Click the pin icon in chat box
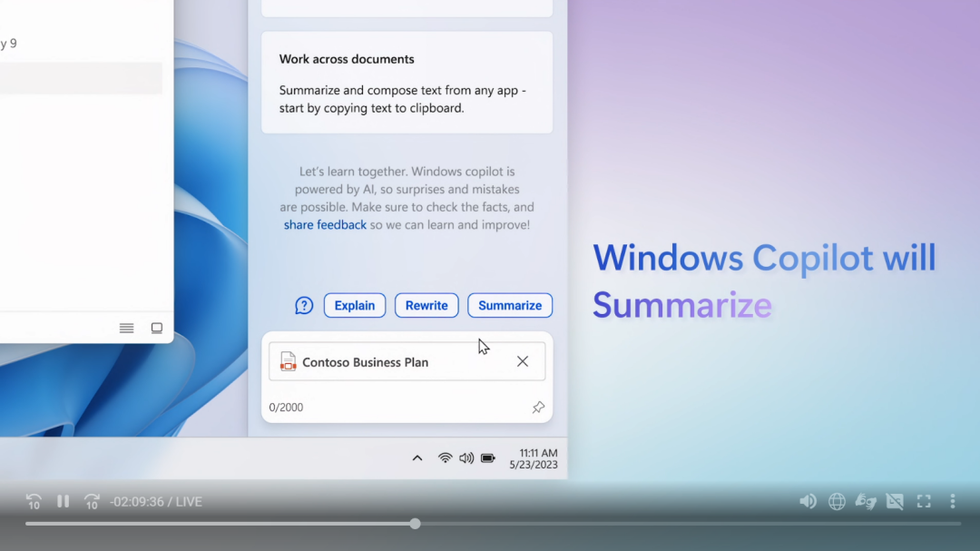 click(x=538, y=408)
